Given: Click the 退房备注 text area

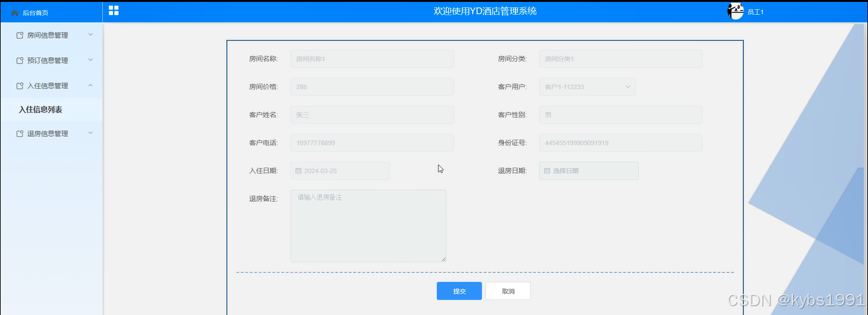Looking at the screenshot, I should 369,225.
